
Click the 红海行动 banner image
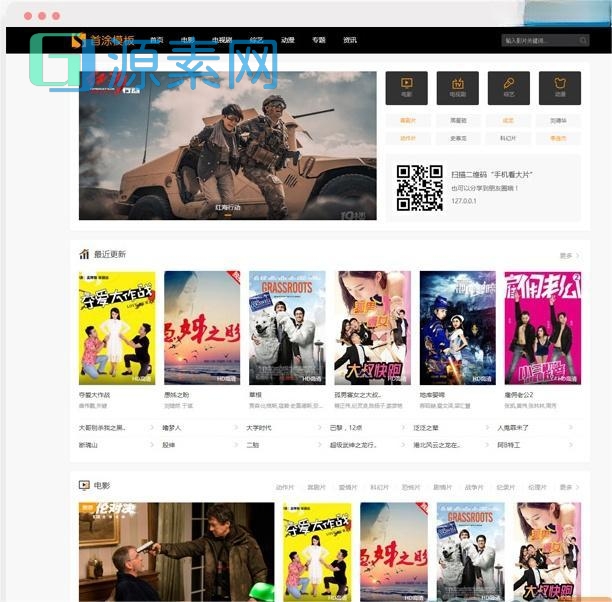pos(228,145)
